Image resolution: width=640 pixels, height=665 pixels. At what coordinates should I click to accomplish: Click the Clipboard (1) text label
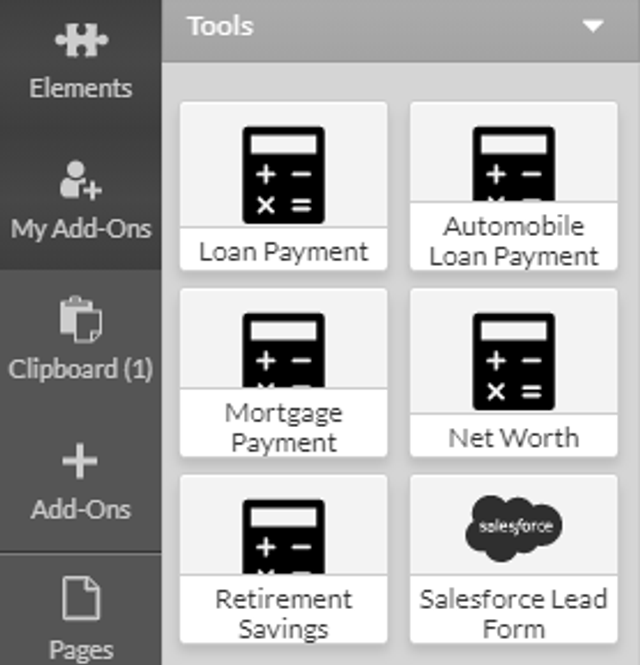[81, 369]
